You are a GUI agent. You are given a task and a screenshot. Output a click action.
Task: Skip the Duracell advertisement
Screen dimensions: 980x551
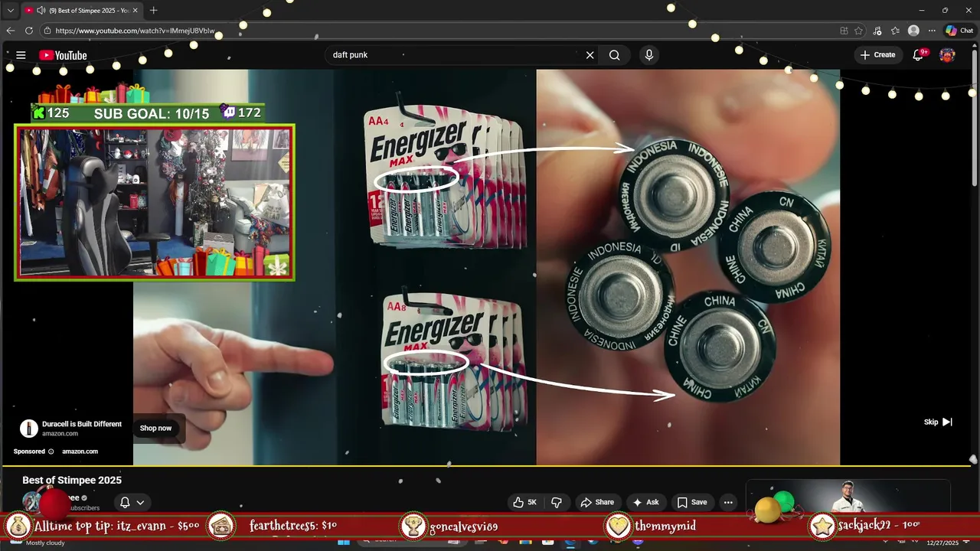pyautogui.click(x=938, y=422)
